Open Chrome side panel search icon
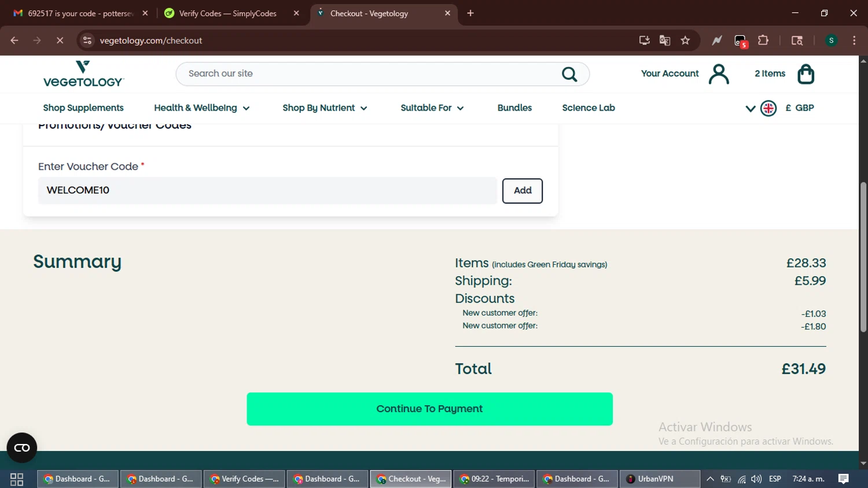868x488 pixels. (797, 41)
